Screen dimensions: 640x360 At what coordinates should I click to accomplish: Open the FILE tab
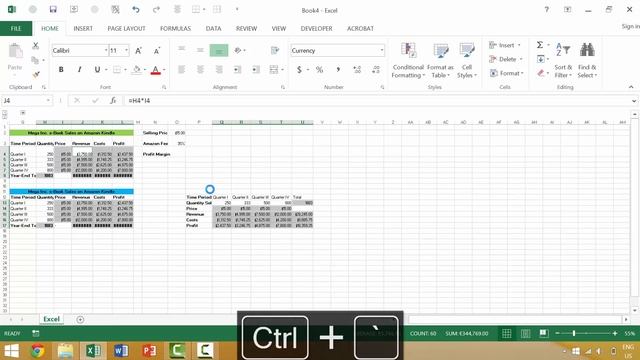[16, 29]
